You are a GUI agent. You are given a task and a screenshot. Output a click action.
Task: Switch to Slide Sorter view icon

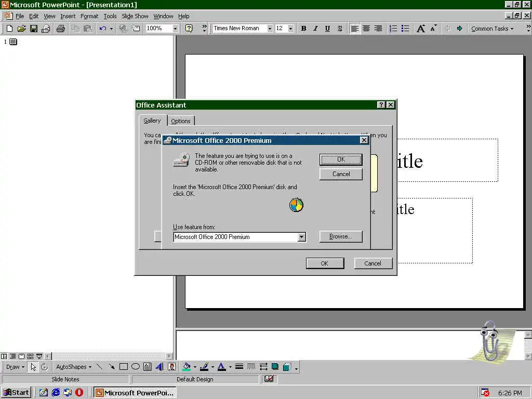click(30, 356)
